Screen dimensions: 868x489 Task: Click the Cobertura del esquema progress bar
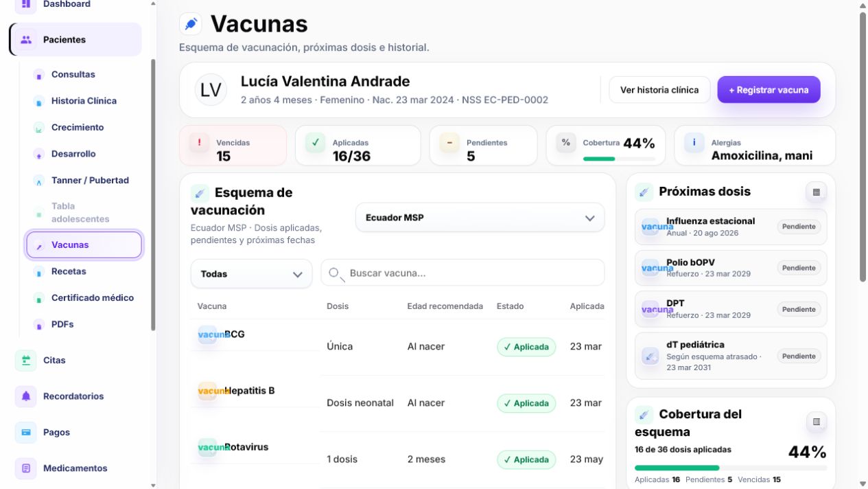pyautogui.click(x=731, y=468)
